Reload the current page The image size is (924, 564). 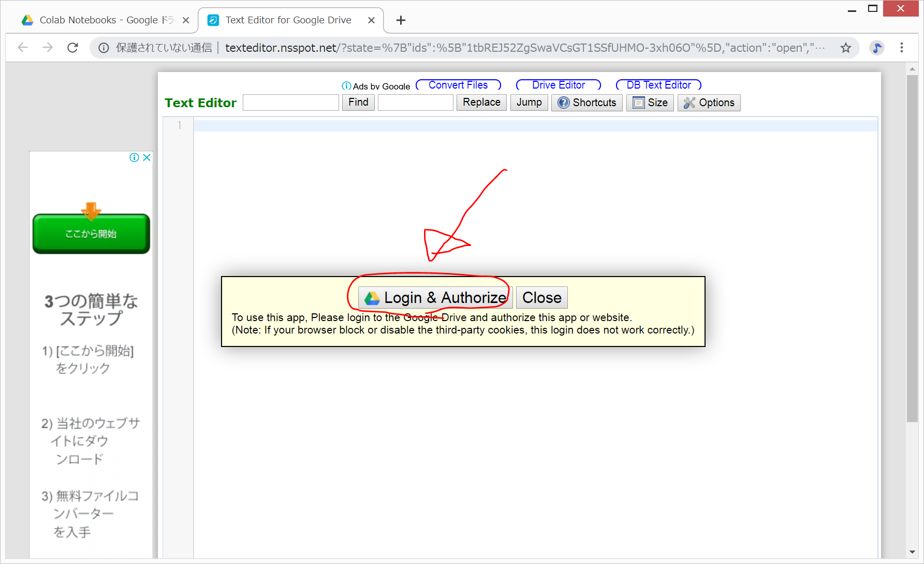72,48
